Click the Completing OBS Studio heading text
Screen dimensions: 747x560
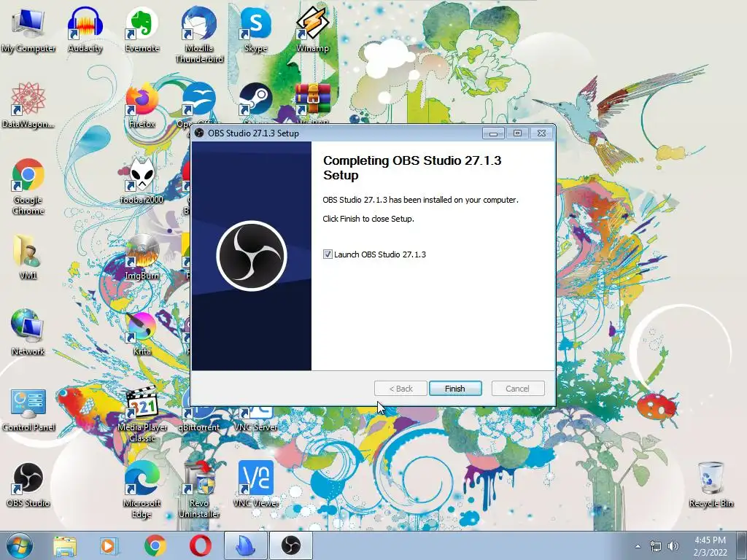click(x=412, y=168)
